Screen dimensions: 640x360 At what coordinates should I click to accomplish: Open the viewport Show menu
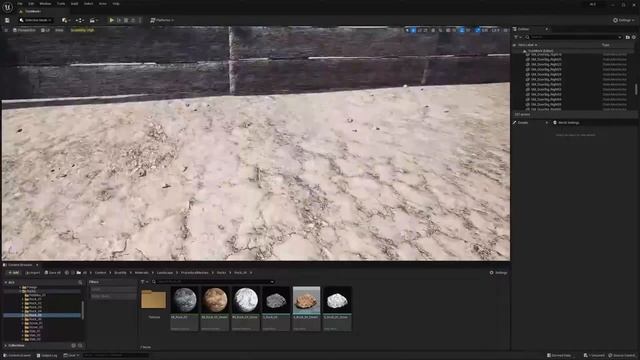tap(59, 30)
